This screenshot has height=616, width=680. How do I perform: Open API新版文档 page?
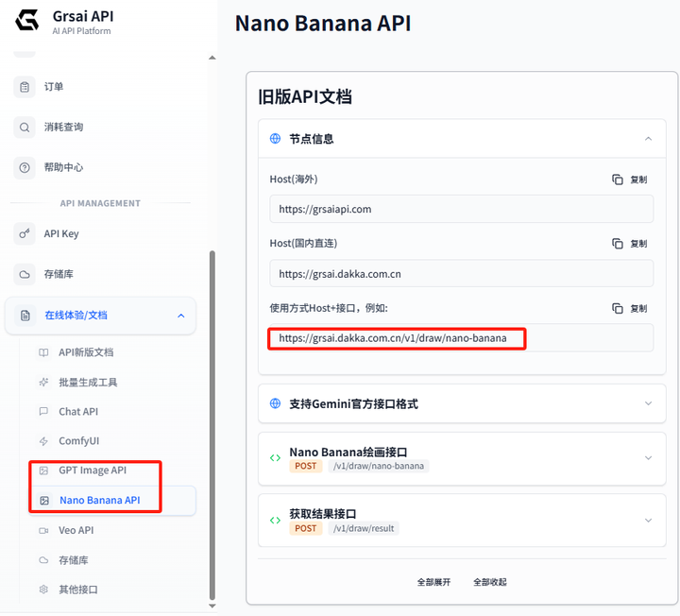(x=86, y=352)
